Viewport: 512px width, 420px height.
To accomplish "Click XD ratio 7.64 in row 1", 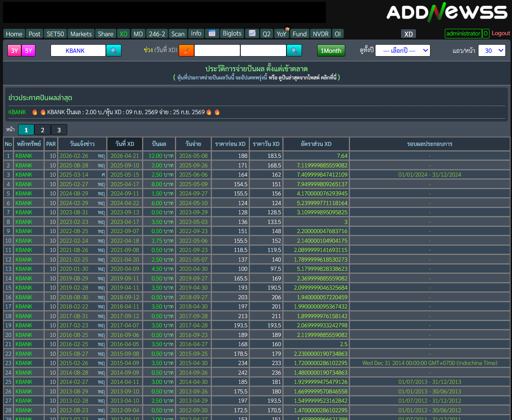I will (x=342, y=156).
